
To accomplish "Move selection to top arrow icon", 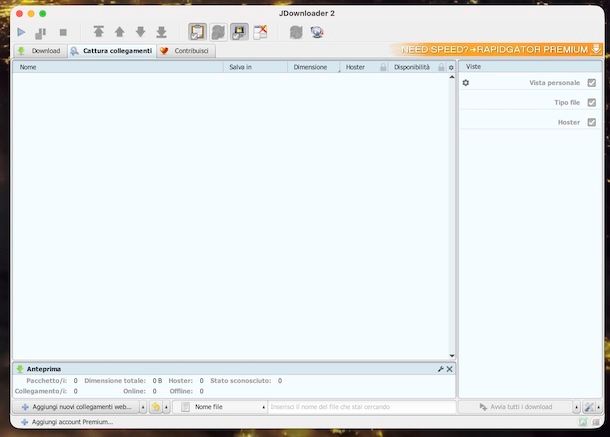I will [99, 32].
